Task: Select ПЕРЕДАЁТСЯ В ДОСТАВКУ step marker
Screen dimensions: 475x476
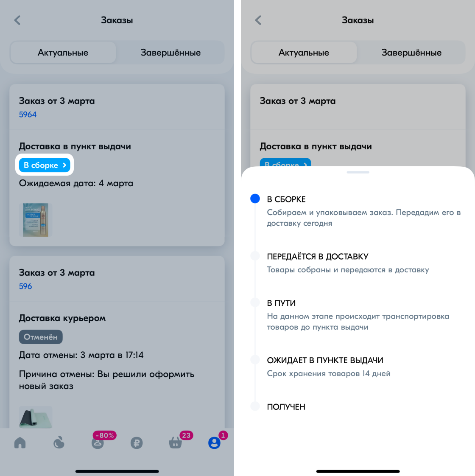Action: click(x=255, y=256)
